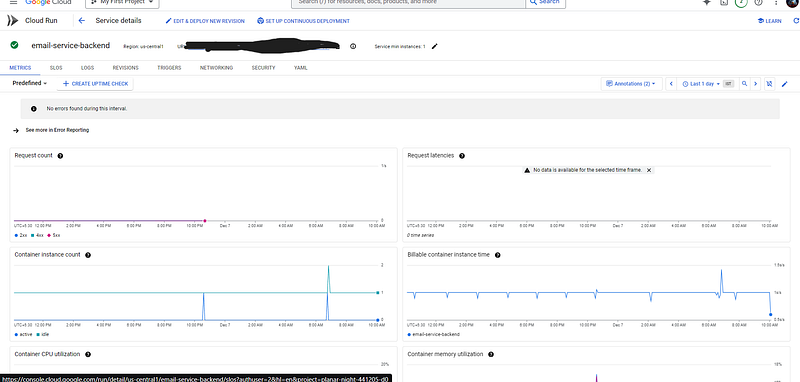Open the Triggers tab
Screen dimensions: 800x382
[x=169, y=68]
